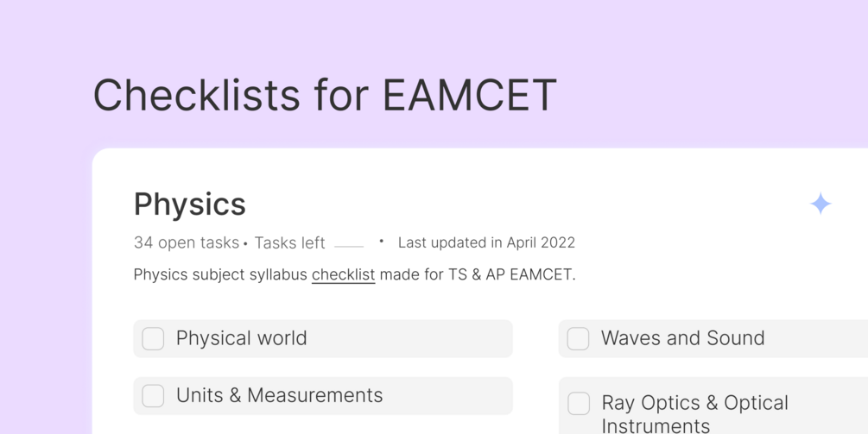Screen dimensions: 868x434
Task: Mark Waves and Sound as done
Action: (x=578, y=338)
